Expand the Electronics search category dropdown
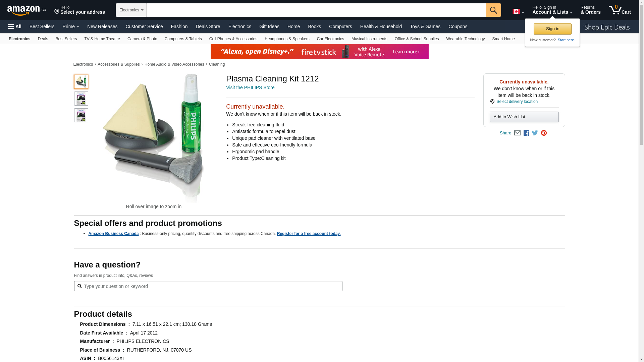The height and width of the screenshot is (362, 644). (x=131, y=10)
